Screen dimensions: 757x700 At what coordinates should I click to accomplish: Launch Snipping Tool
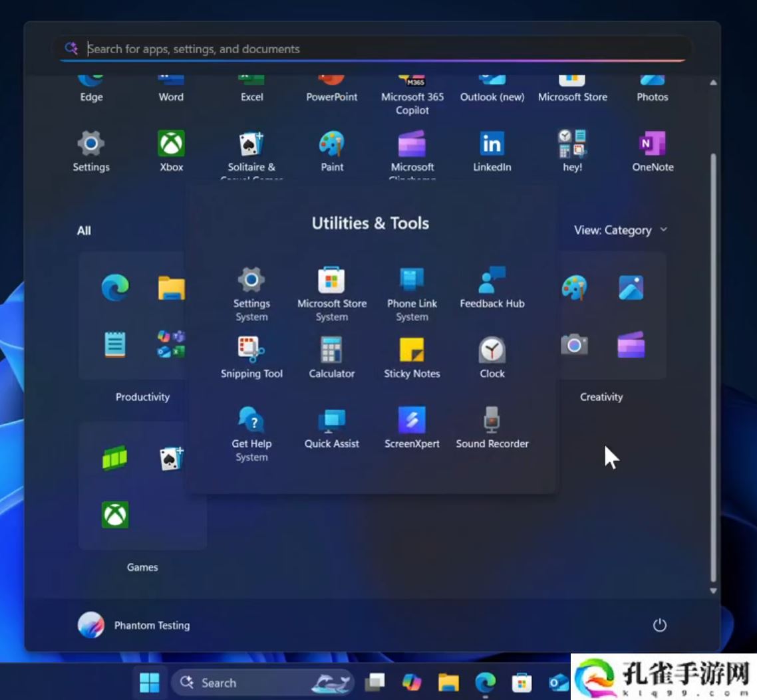[251, 358]
